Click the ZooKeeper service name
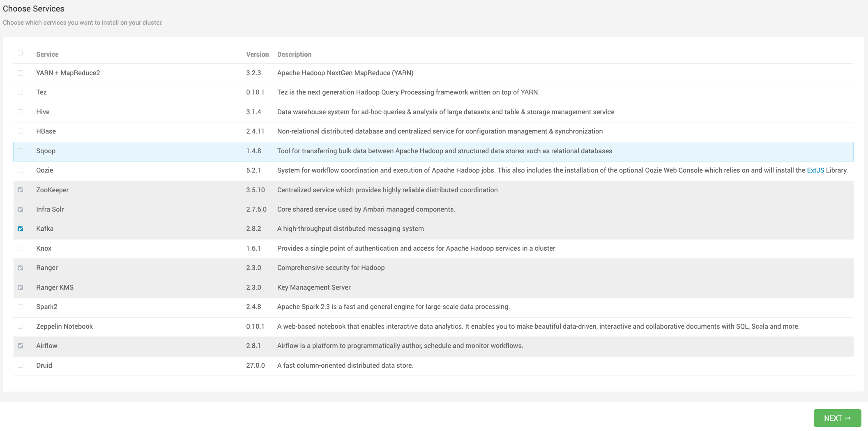Screen dimensions: 868x431 coord(52,190)
